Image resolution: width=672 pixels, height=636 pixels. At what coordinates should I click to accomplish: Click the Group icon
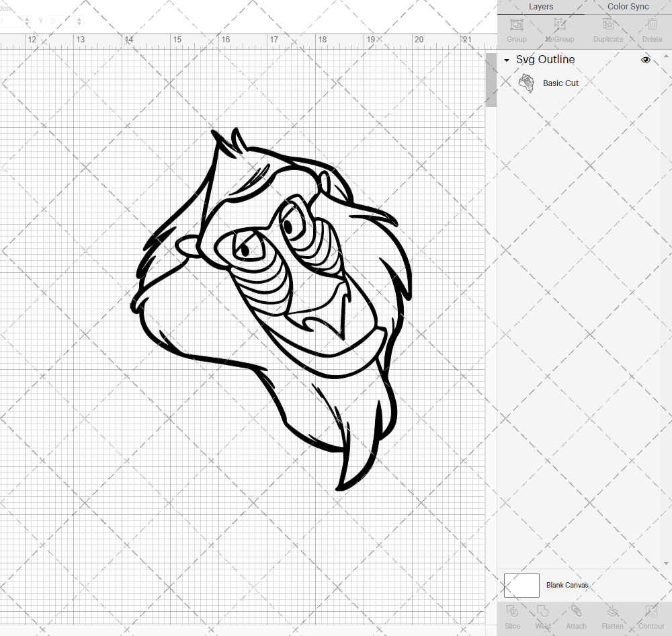tap(516, 24)
